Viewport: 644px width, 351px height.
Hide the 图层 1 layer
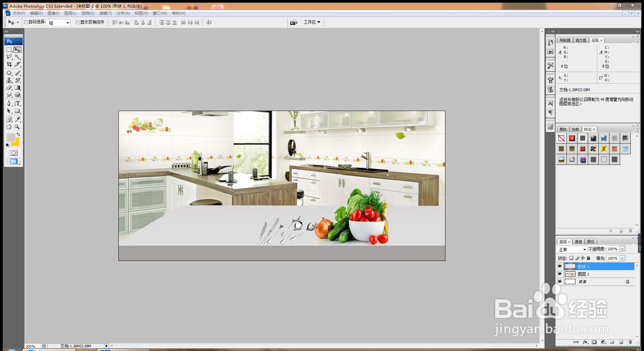(560, 274)
